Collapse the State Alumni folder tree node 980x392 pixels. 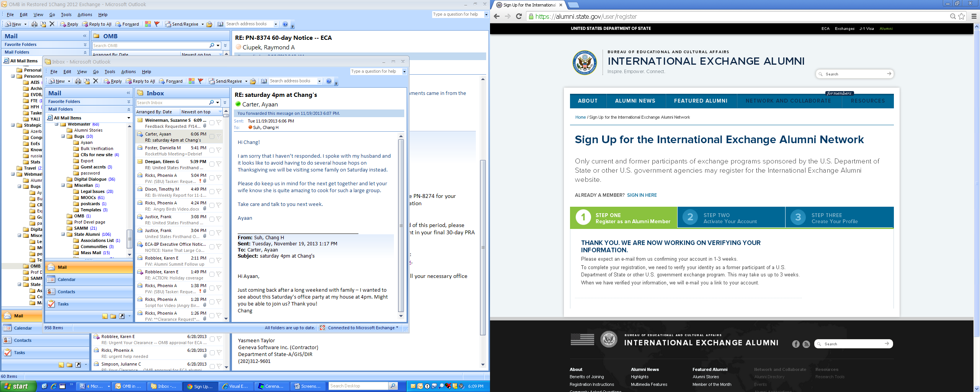(63, 234)
